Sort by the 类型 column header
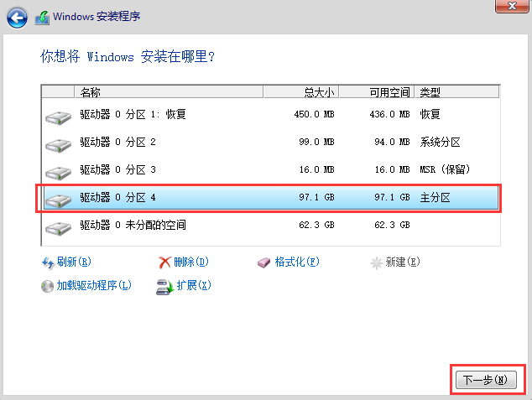532x400 pixels. pyautogui.click(x=456, y=92)
